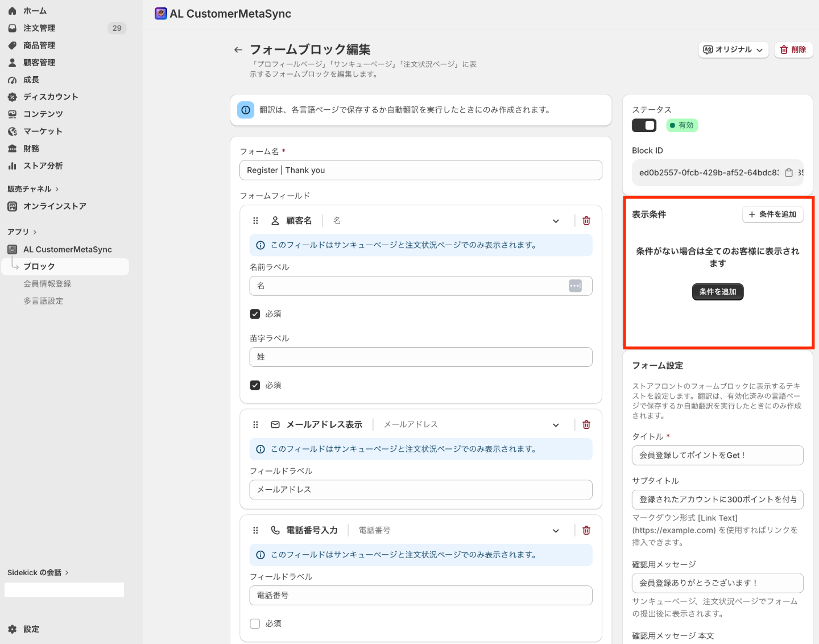Screen dimensions: 819x644
Task: Collapse the 電話番号入力 section chevron
Action: tap(556, 531)
